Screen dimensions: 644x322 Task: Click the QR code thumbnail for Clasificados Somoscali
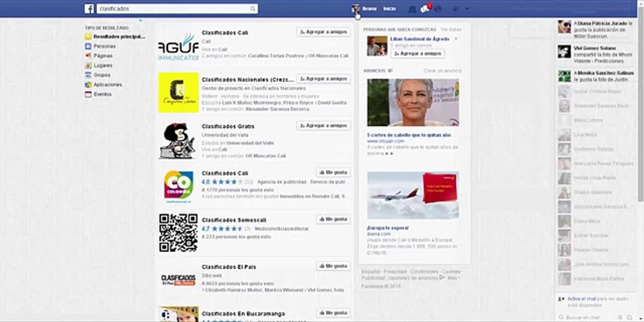click(x=178, y=233)
